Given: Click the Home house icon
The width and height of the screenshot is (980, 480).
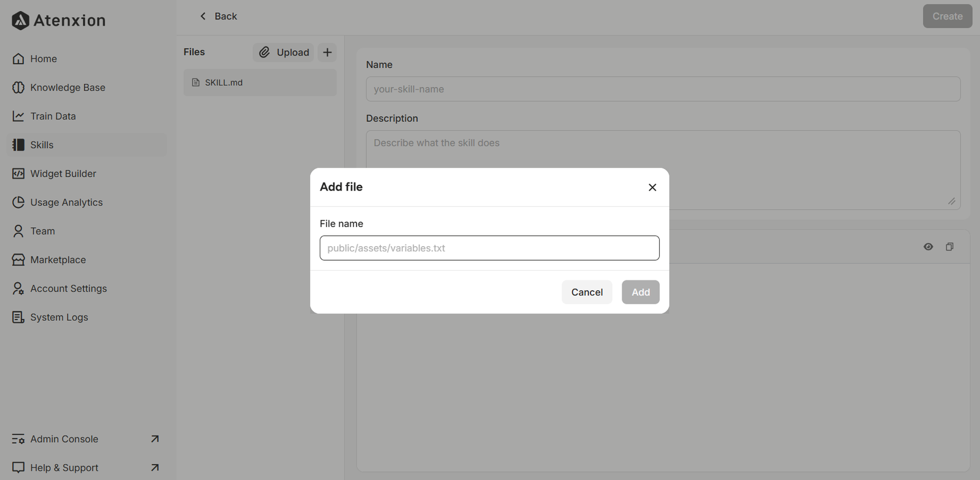Looking at the screenshot, I should coord(18,59).
